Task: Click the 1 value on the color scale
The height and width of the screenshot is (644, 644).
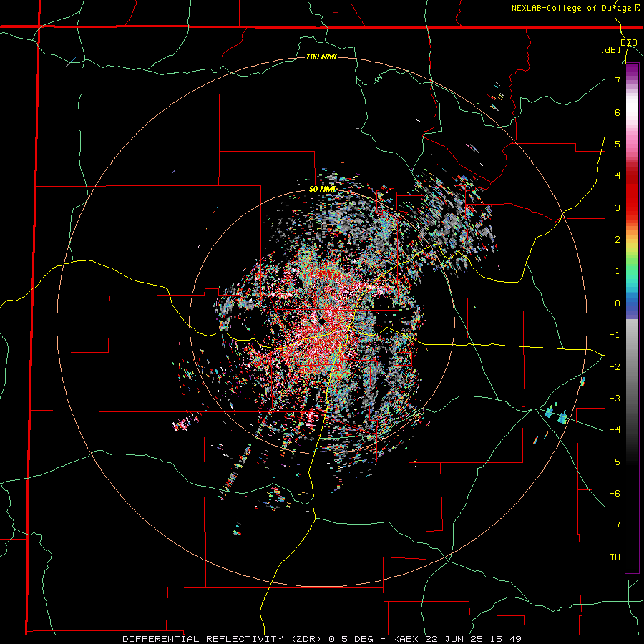Action: pos(618,271)
